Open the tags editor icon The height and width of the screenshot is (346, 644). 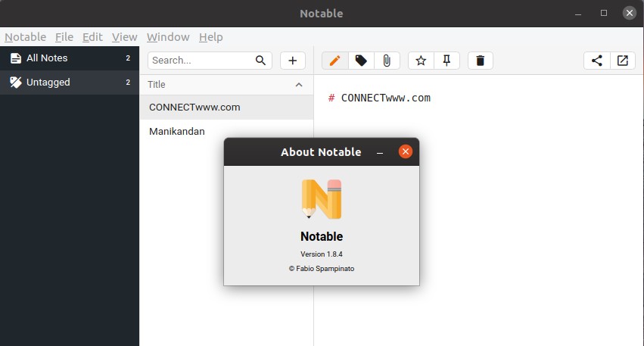coord(361,61)
